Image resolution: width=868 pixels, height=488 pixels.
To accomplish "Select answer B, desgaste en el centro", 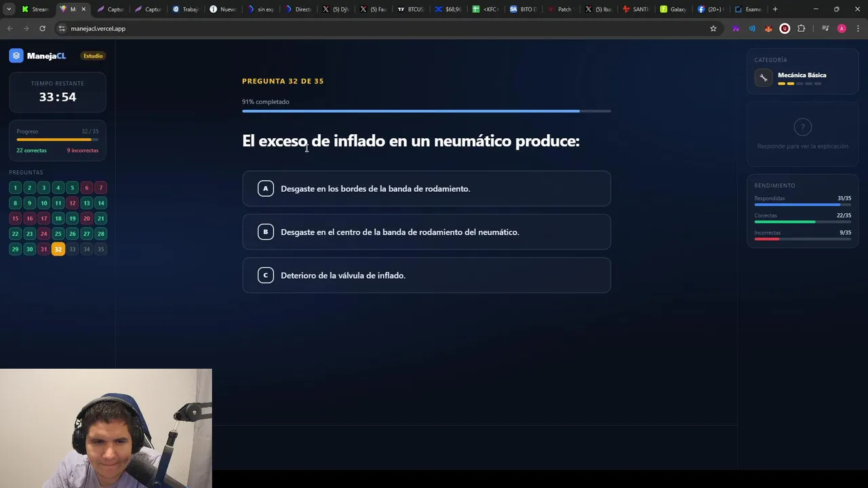I will [x=427, y=232].
